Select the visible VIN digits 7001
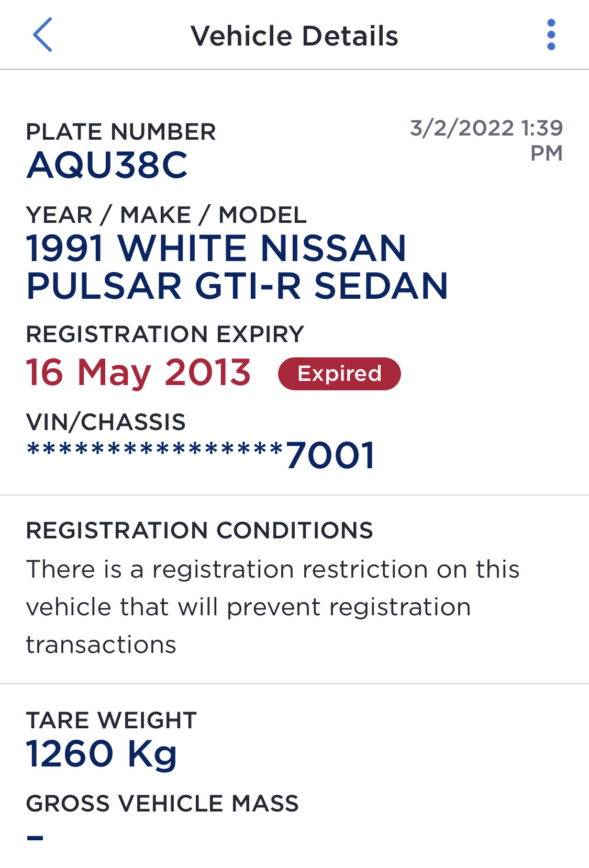The height and width of the screenshot is (868, 589). [x=330, y=455]
